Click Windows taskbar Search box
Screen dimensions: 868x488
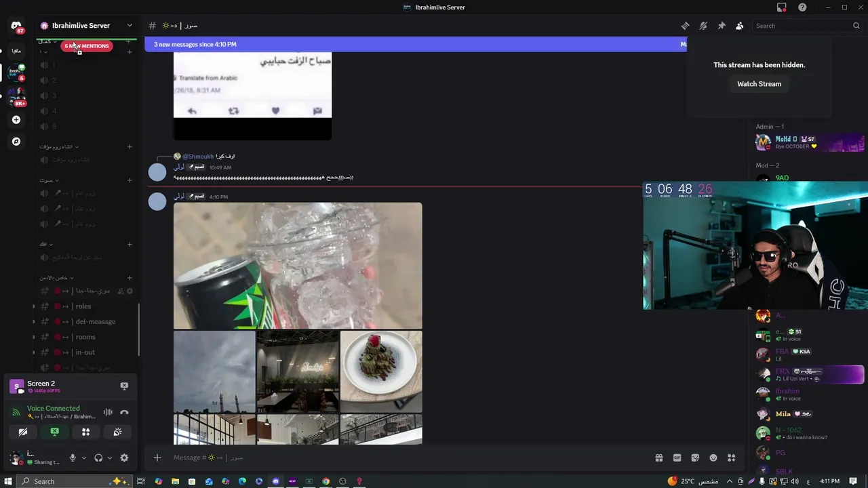[73, 481]
